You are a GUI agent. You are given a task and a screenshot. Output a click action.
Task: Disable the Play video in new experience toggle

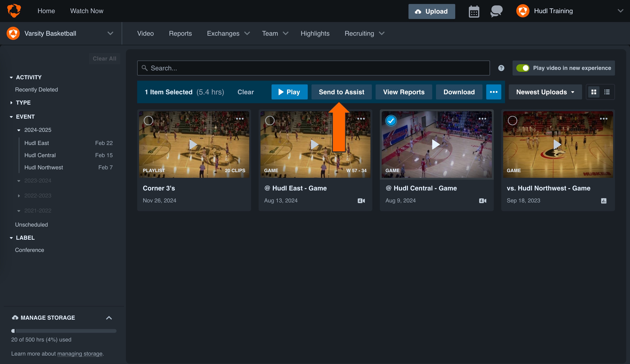[523, 68]
